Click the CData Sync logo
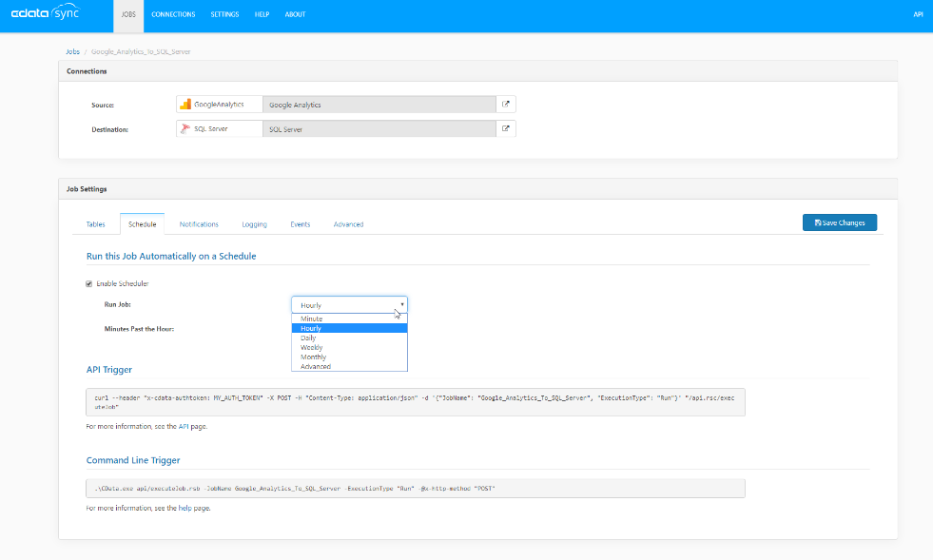 (x=46, y=12)
